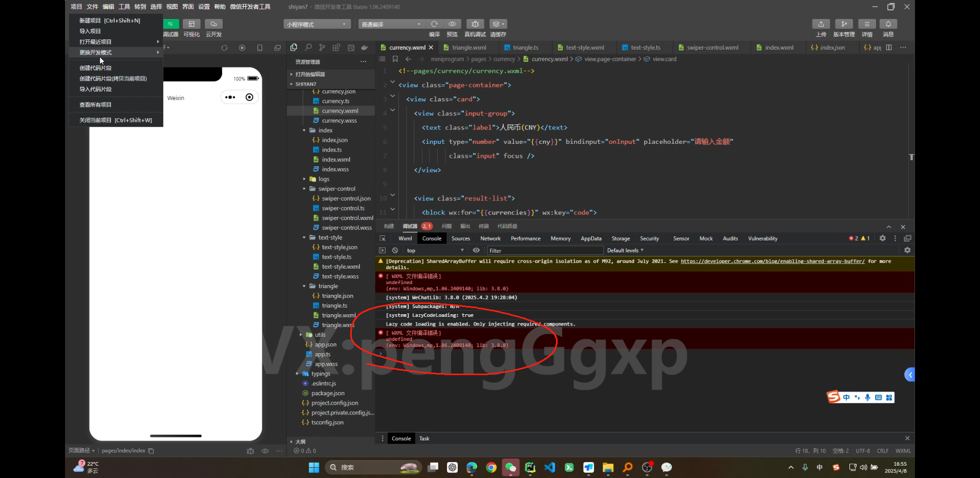
Task: Collapse the SHIYAN7 project tree
Action: click(331, 84)
